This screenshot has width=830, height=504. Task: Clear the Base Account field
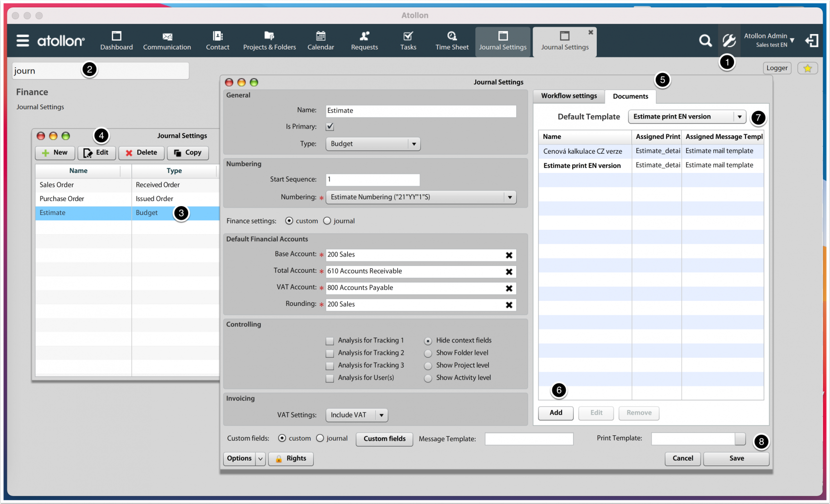pos(509,255)
